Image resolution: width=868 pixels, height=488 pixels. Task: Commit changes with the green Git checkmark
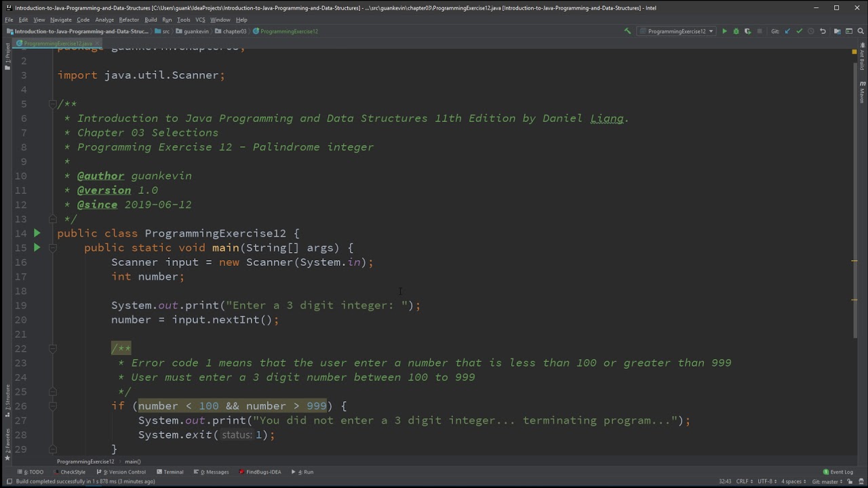799,31
